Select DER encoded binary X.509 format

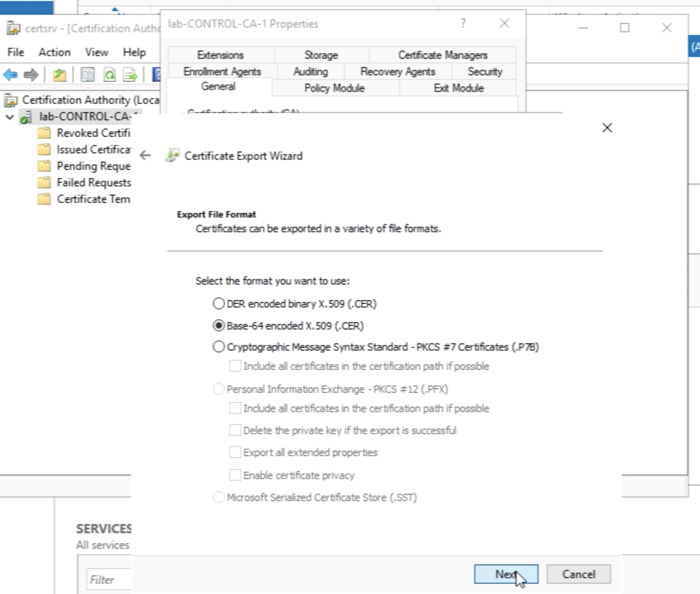(x=218, y=304)
